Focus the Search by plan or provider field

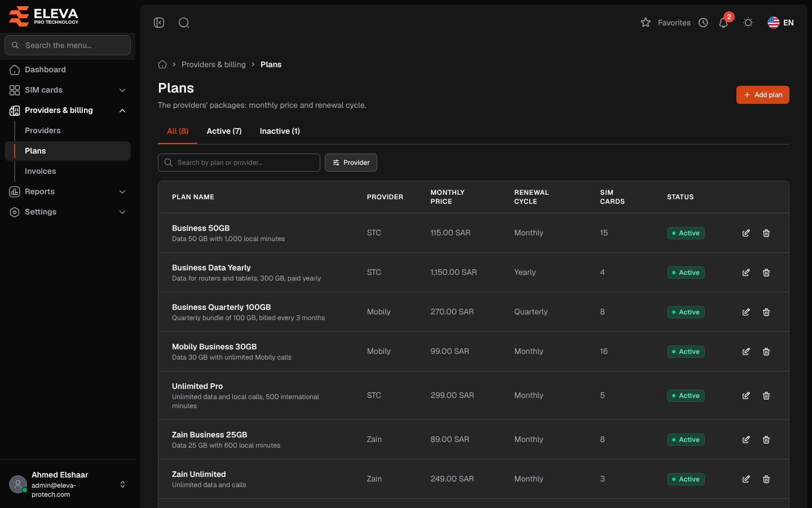click(239, 163)
